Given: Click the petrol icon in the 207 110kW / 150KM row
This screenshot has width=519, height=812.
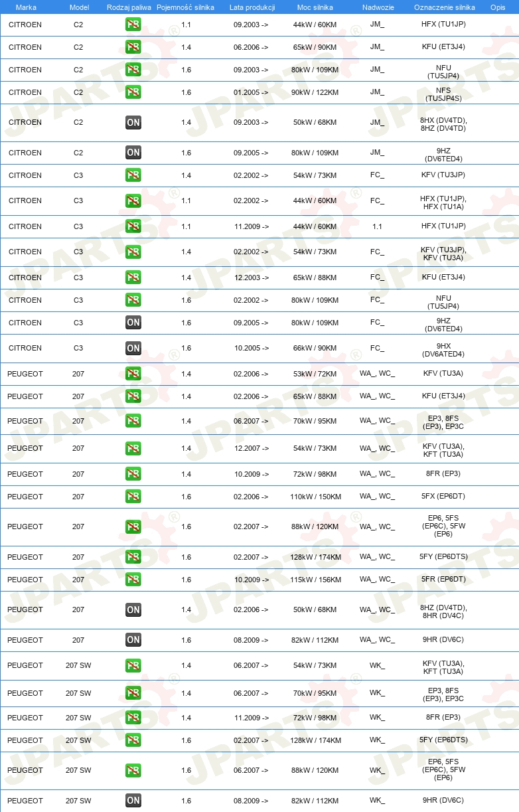Looking at the screenshot, I should click(x=133, y=497).
